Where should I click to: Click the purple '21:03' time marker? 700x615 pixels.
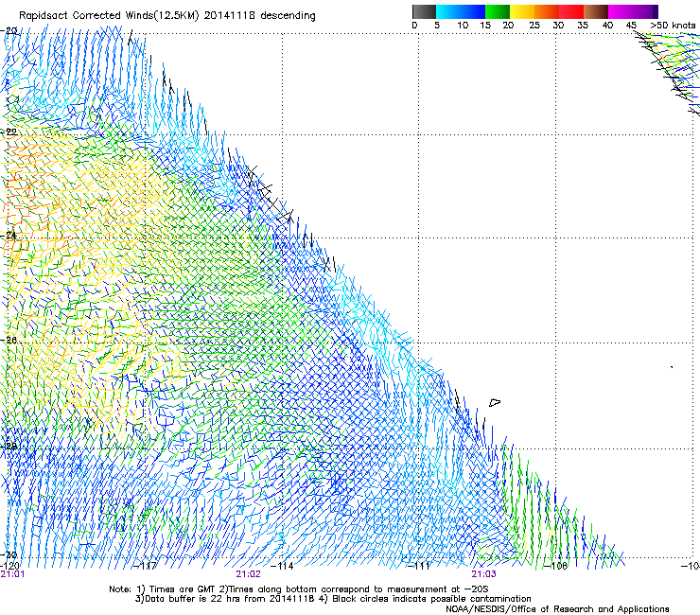click(x=484, y=574)
